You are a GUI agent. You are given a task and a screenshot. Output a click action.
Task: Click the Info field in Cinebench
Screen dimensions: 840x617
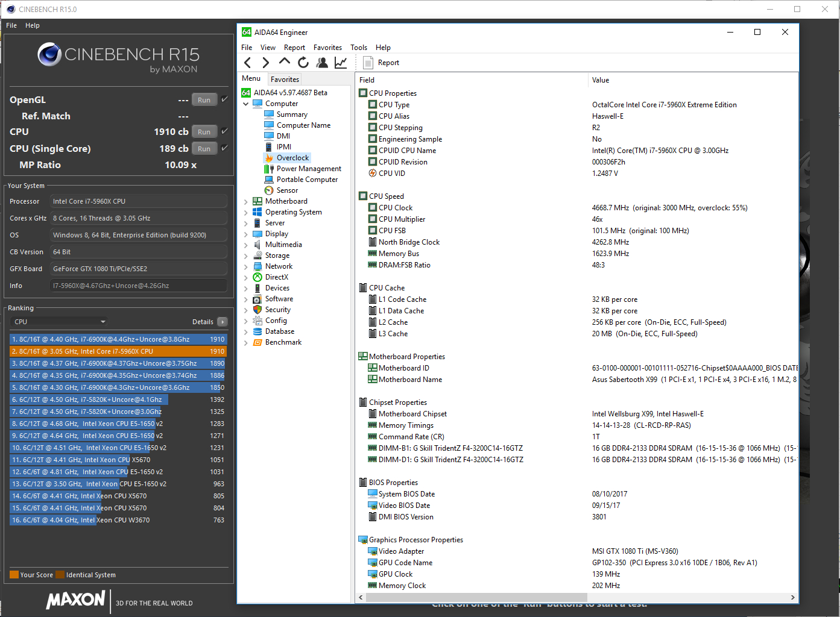[138, 286]
